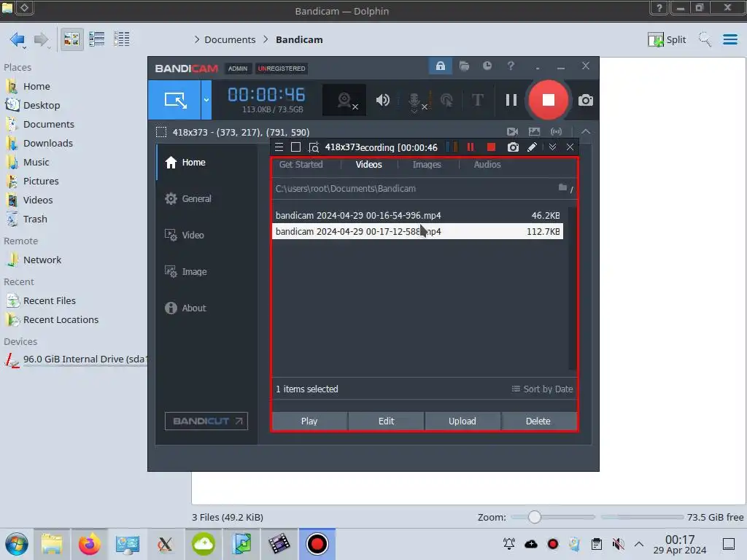Switch to the Audios tab

coord(487,165)
